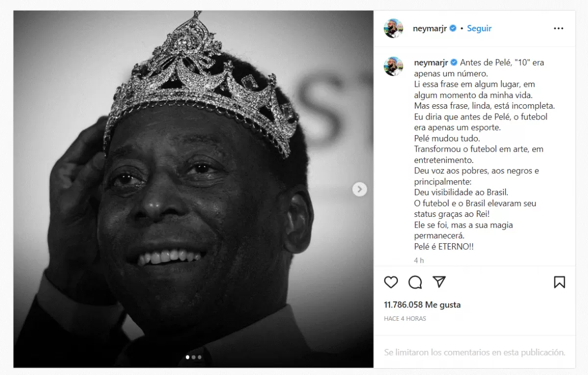Click the verified badge in the caption
Viewport: 588px width, 375px height.
pos(453,63)
